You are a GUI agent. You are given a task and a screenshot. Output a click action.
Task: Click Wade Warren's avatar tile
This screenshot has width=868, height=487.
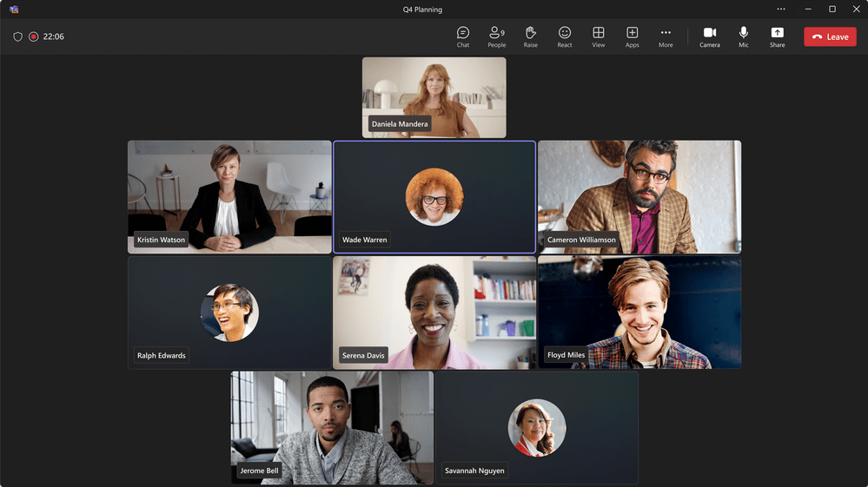point(434,196)
